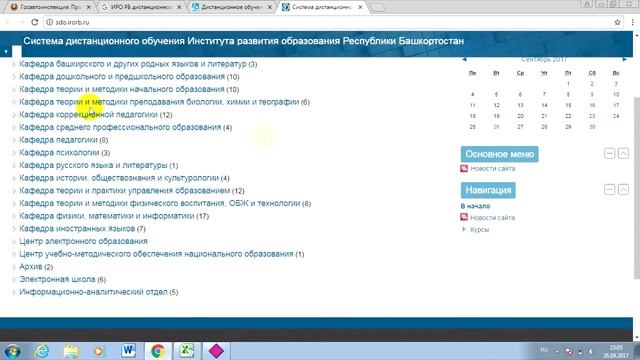Open the File Explorer taskbar icon
The image size is (640, 360).
click(71, 351)
